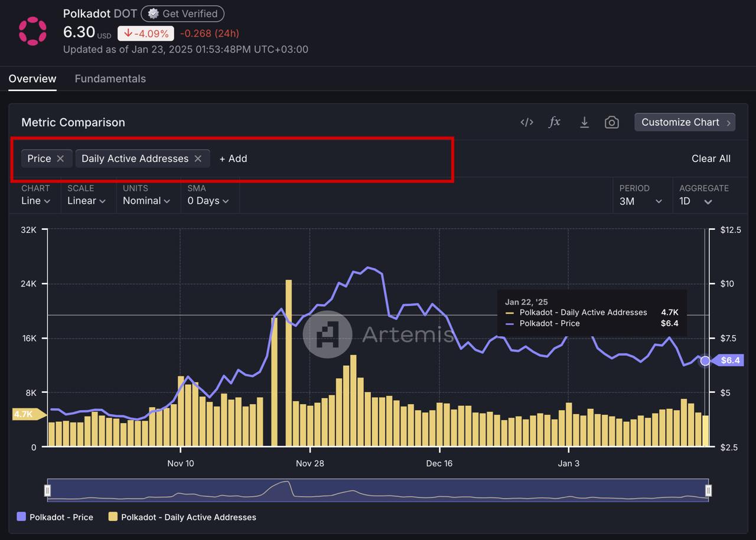The height and width of the screenshot is (540, 756).
Task: Toggle Polkadot - Daily Active Addresses legend
Action: click(x=183, y=517)
